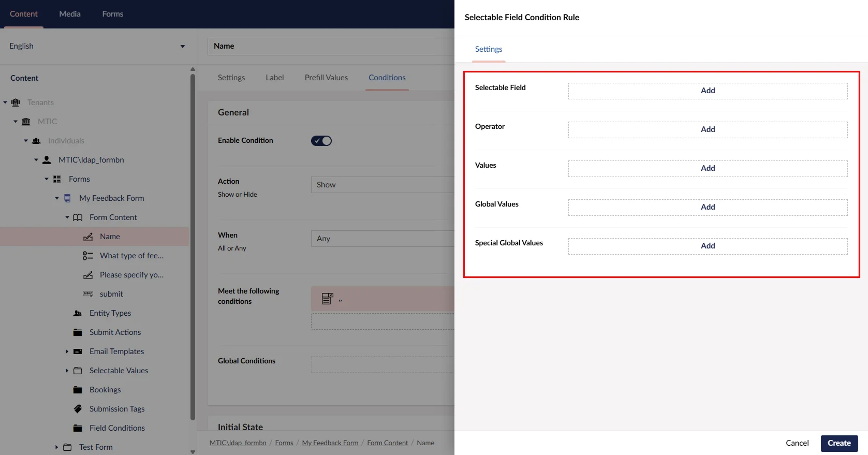The width and height of the screenshot is (868, 455).
Task: Click the condition rule icon under Meet conditions
Action: click(327, 299)
